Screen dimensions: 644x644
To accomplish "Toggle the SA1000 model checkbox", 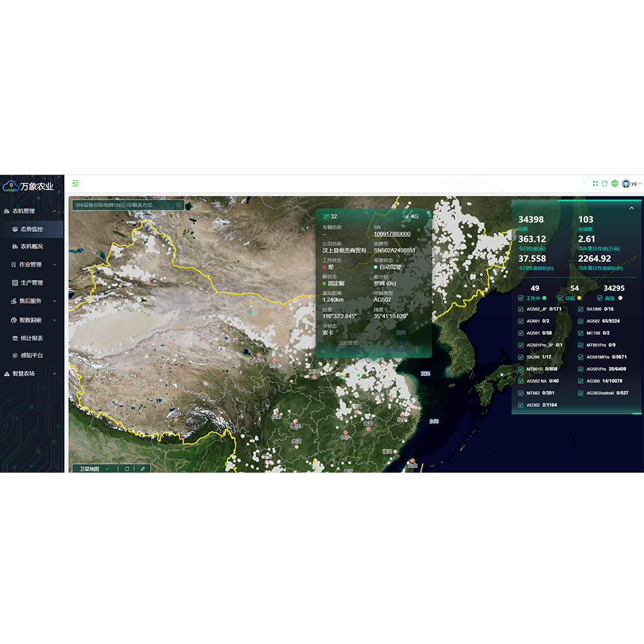I will (580, 309).
